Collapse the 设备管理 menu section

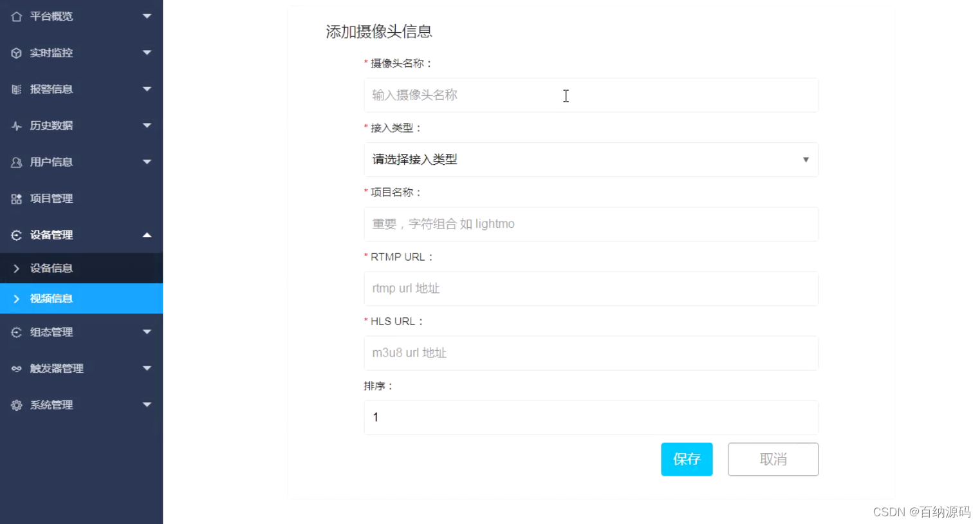click(147, 235)
